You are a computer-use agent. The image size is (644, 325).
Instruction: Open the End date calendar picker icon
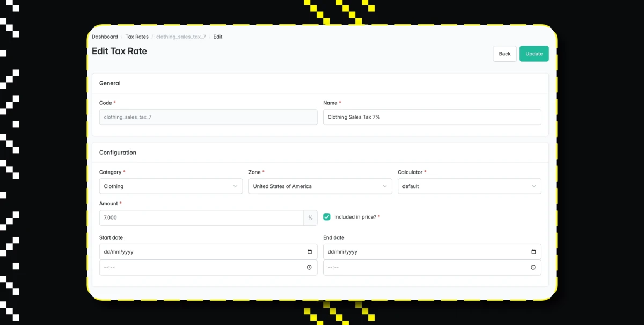[533, 252]
